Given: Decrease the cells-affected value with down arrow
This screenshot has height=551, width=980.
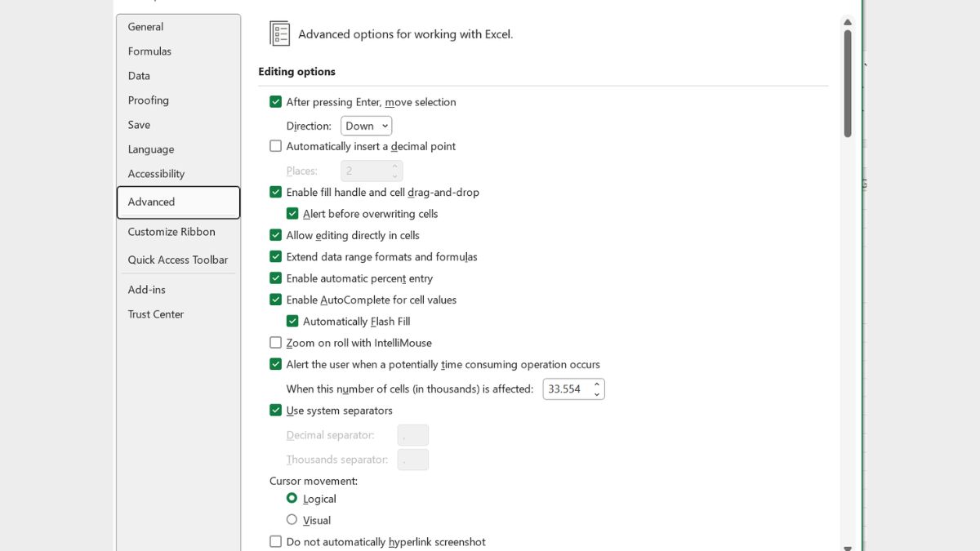Looking at the screenshot, I should (x=597, y=394).
